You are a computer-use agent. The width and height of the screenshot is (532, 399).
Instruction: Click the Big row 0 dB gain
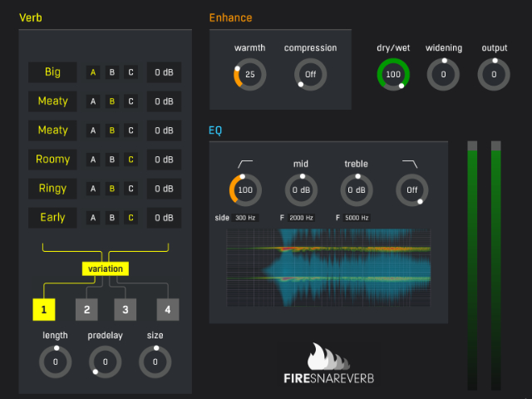click(x=164, y=72)
